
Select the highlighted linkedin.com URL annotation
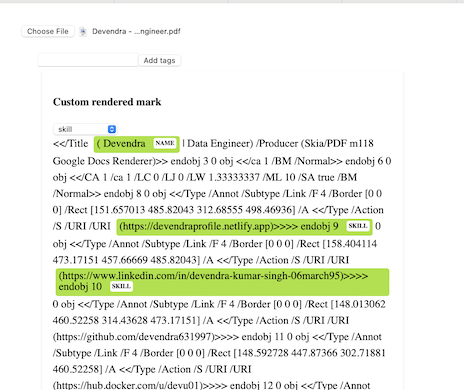(222, 282)
